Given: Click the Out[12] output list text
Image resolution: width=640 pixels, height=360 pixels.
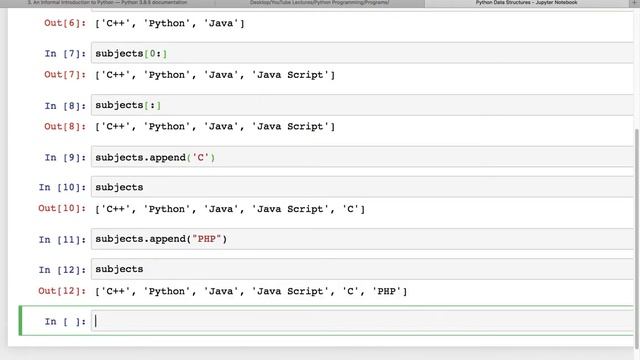Looking at the screenshot, I should [x=251, y=291].
